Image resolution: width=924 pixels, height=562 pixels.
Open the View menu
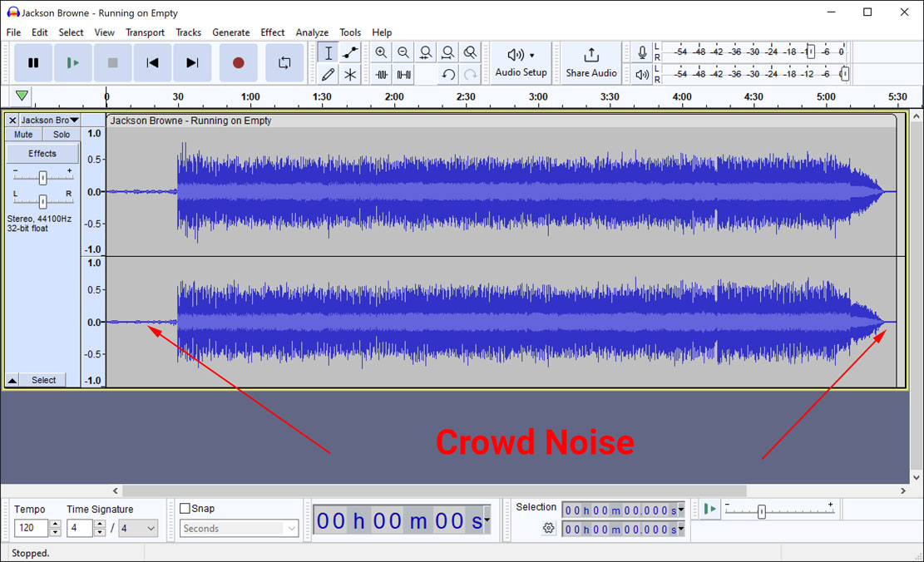pyautogui.click(x=104, y=32)
